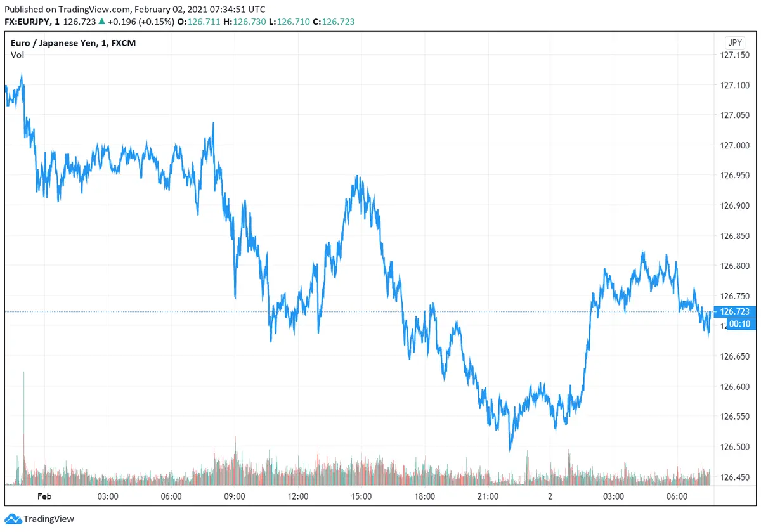
Task: Open the JPY currency selector
Action: (x=734, y=42)
